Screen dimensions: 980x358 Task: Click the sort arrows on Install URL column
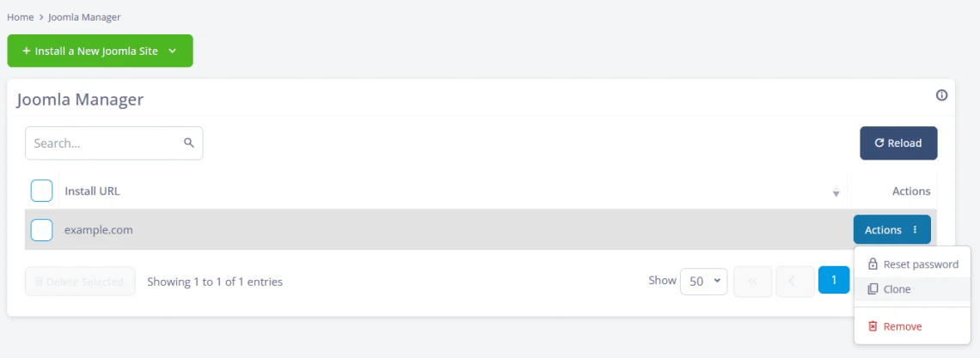point(836,192)
